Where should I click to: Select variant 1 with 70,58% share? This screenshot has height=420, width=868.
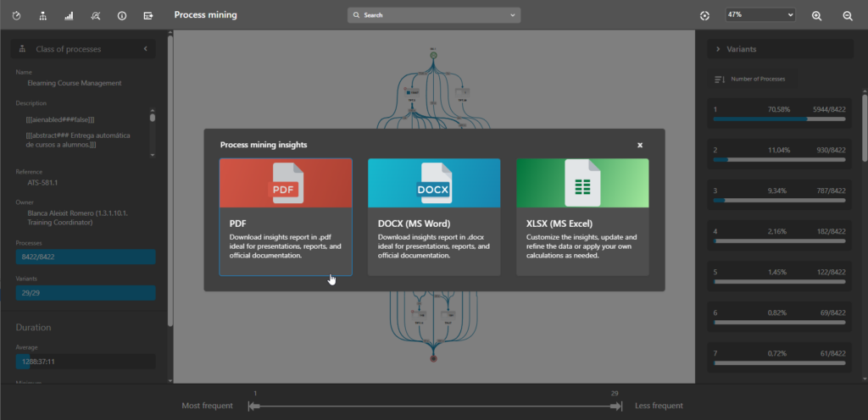779,114
